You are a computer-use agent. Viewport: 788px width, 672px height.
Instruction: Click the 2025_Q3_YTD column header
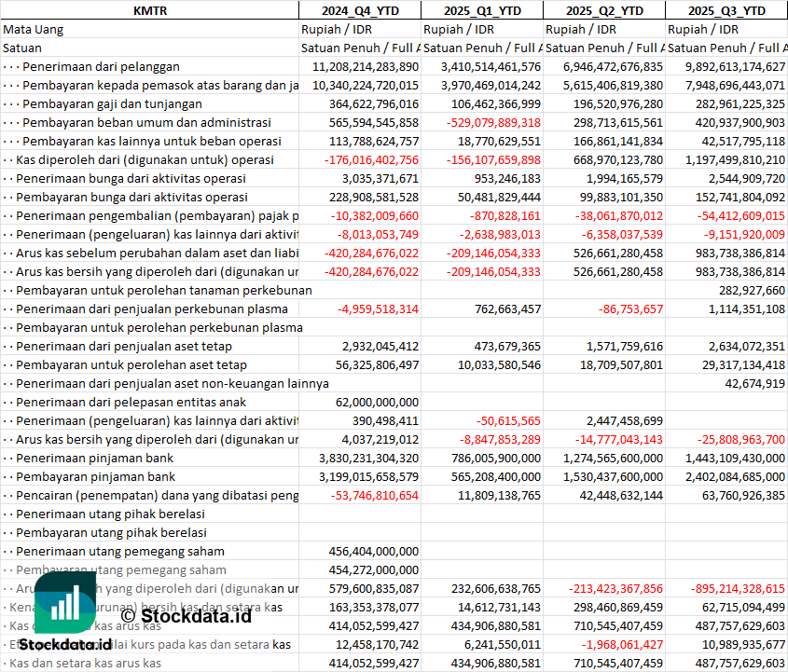(726, 10)
